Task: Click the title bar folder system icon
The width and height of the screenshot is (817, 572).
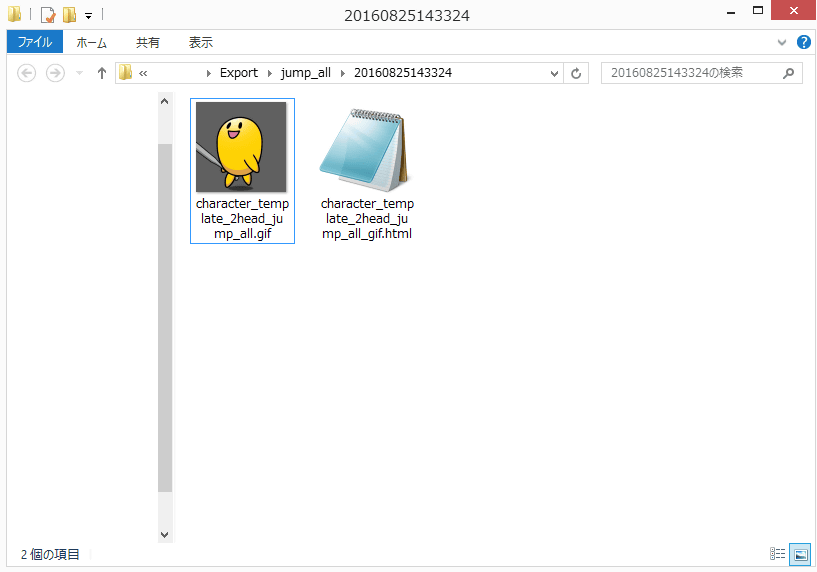Action: coord(15,14)
